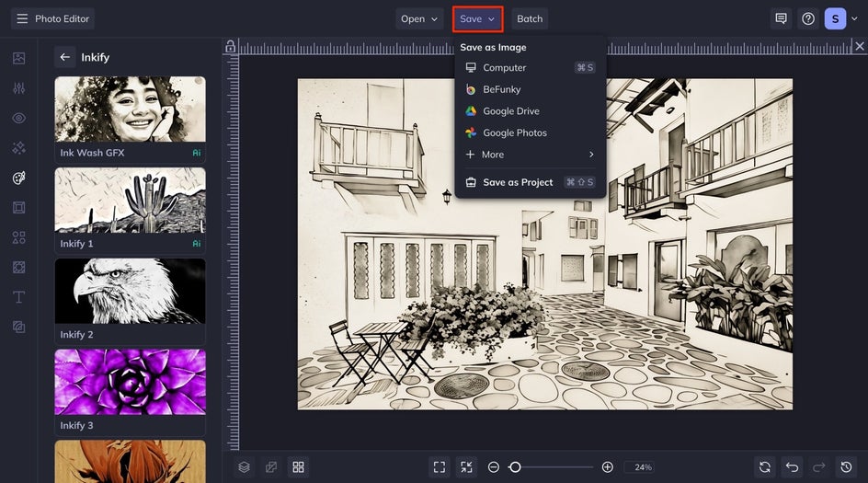Screen dimensions: 868x483
Task: Open the help question mark icon
Action: click(808, 18)
